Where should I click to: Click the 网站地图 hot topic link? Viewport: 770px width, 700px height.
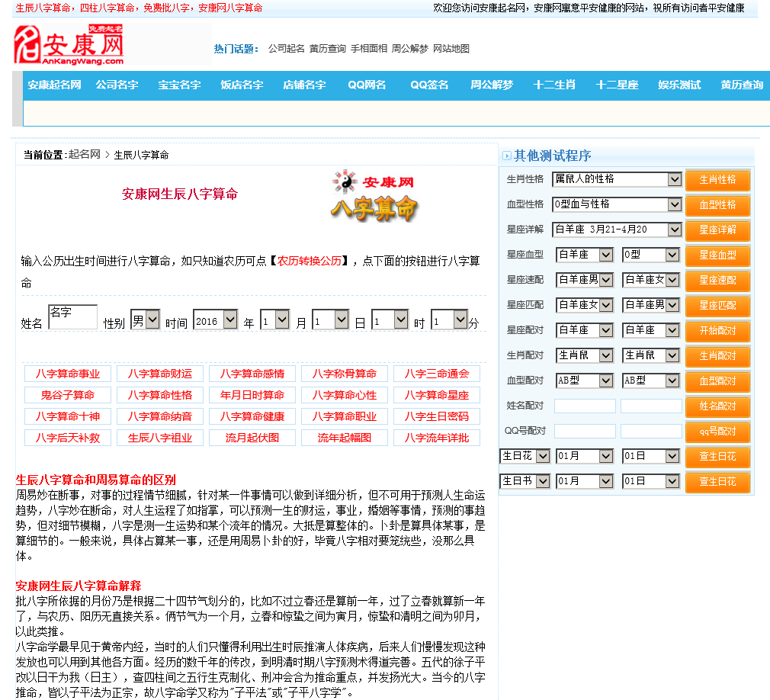(451, 49)
